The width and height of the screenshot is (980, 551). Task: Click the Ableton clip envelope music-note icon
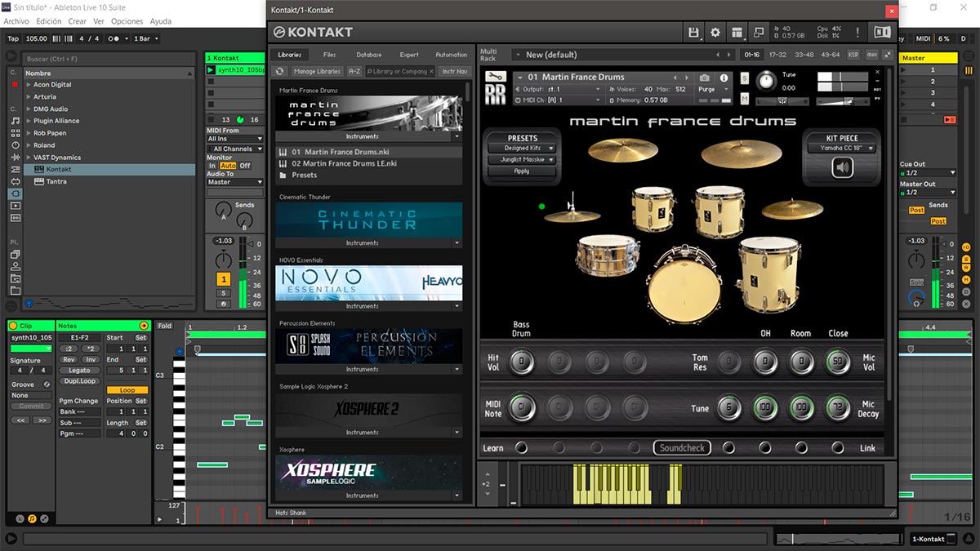(x=32, y=518)
